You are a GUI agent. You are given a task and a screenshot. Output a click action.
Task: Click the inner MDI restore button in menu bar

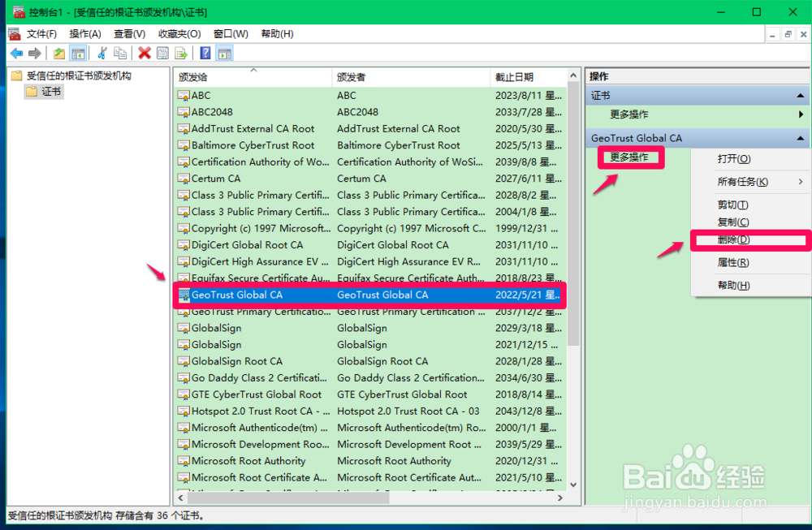click(788, 35)
